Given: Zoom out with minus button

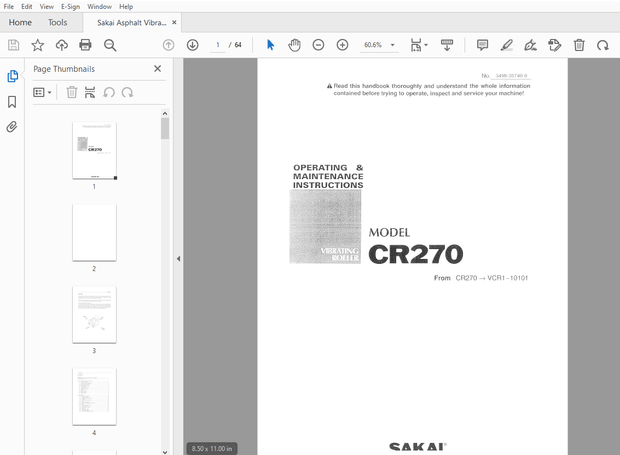Looking at the screenshot, I should pyautogui.click(x=318, y=45).
